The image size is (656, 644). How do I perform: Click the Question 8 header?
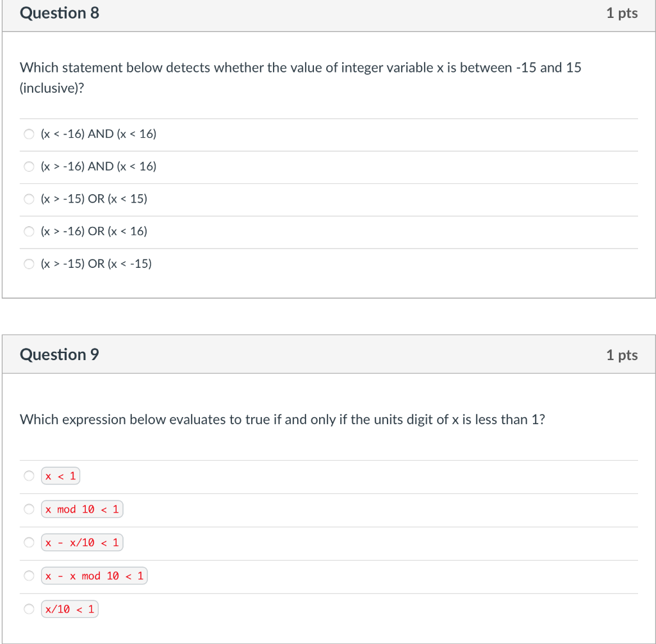pos(60,13)
